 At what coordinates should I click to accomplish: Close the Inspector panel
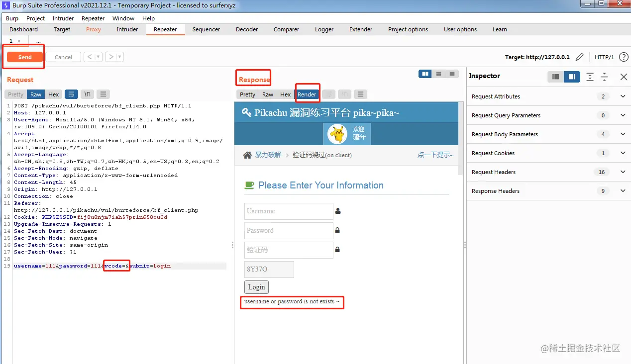click(x=624, y=77)
